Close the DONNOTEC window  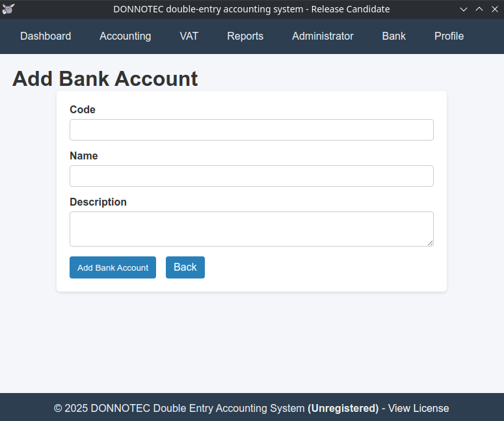[x=495, y=9]
